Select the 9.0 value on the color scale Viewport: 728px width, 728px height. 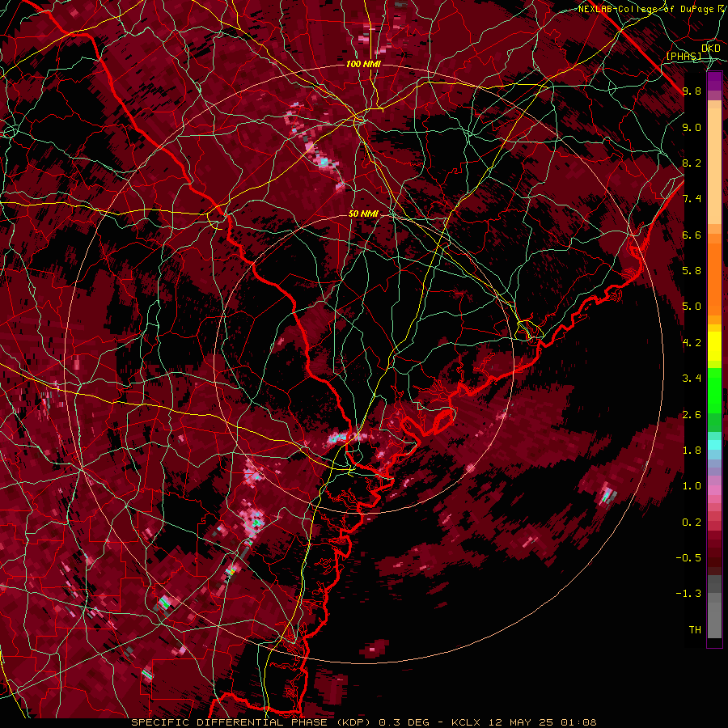[x=692, y=127]
